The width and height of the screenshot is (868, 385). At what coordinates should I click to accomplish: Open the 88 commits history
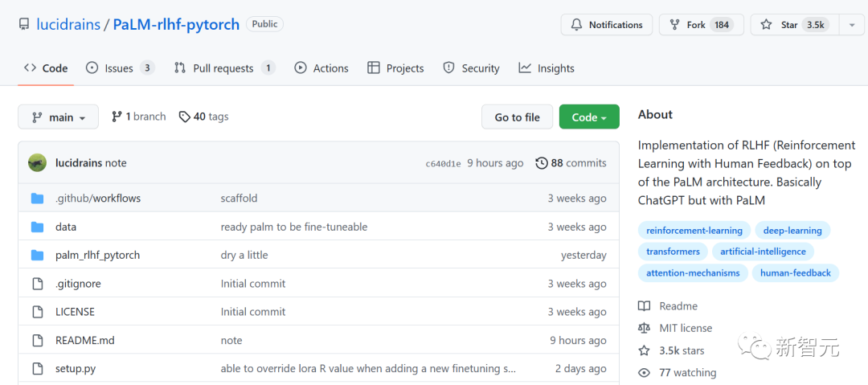pyautogui.click(x=571, y=163)
